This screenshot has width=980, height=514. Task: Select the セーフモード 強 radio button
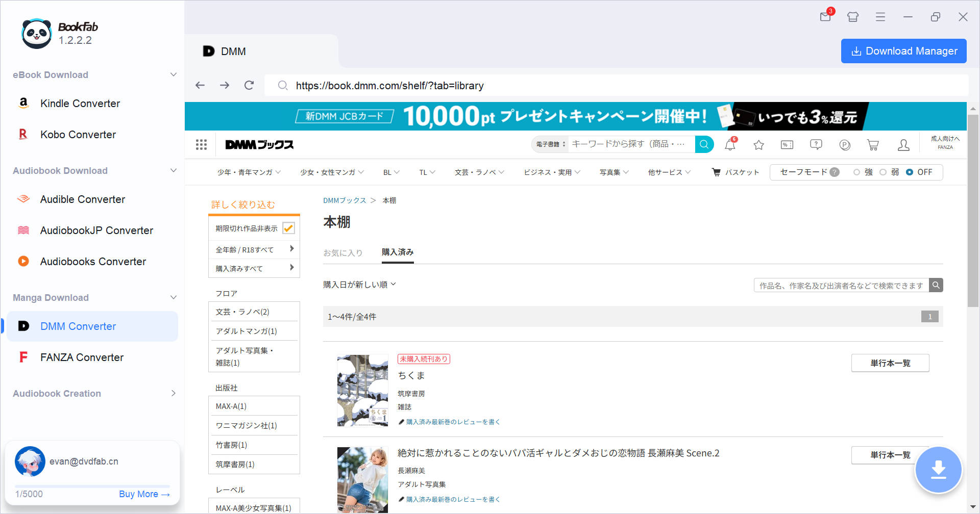click(x=857, y=172)
